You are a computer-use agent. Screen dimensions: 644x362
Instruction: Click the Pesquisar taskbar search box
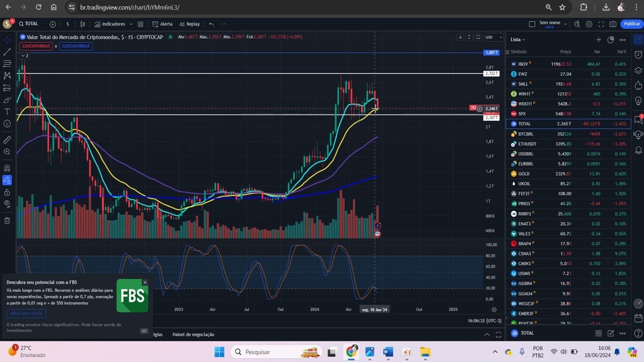(x=277, y=351)
